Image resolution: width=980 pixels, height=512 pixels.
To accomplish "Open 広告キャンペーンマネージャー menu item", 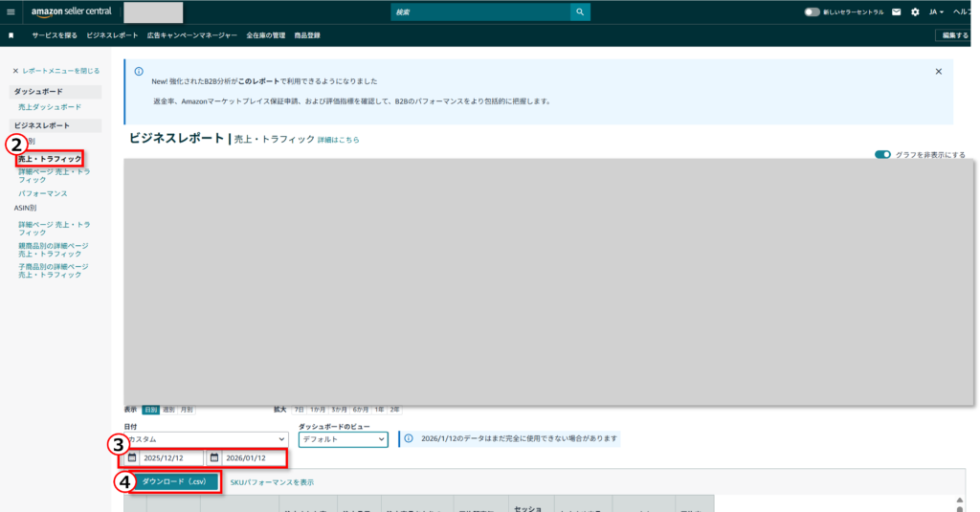I will pos(192,34).
